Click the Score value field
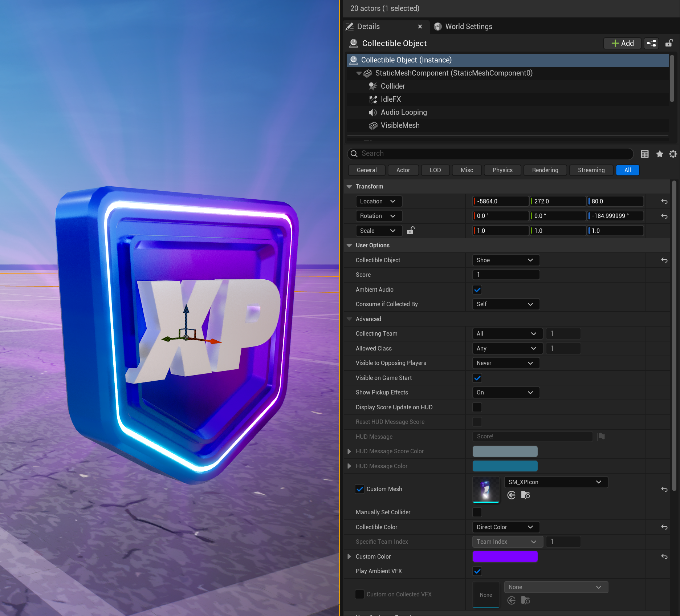 pos(506,275)
